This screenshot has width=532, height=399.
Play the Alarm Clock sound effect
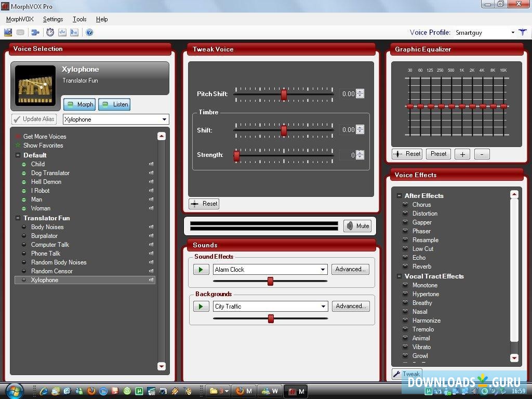[201, 270]
